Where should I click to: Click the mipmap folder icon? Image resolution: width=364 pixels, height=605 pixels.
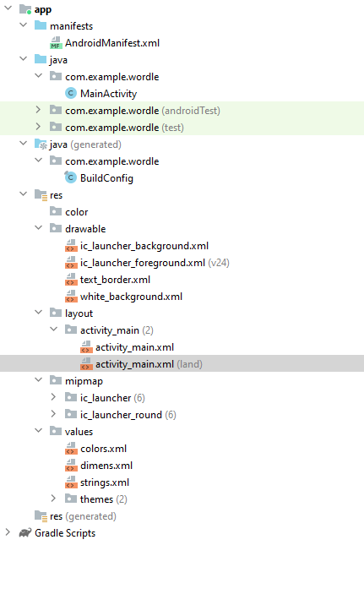56,380
